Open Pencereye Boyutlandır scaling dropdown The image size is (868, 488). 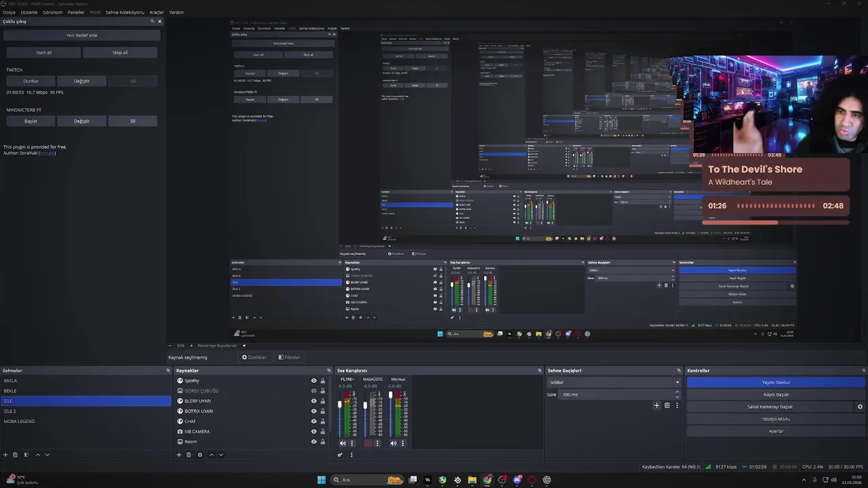(x=222, y=346)
